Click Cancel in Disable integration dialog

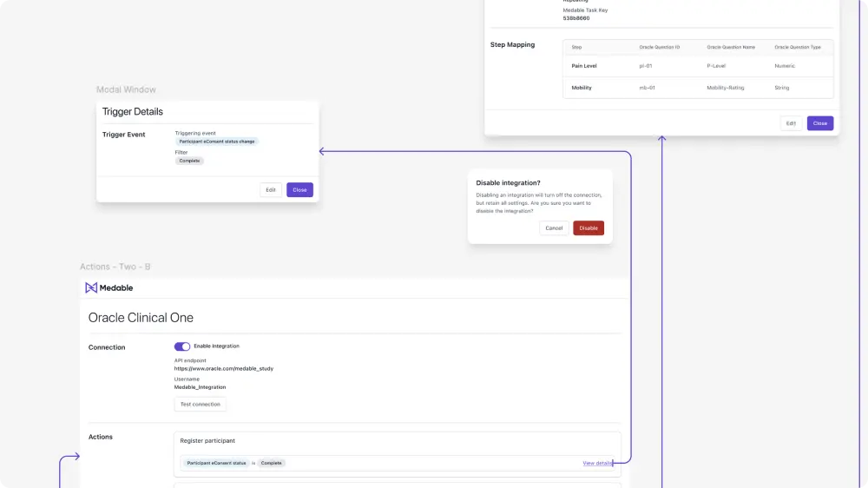tap(554, 228)
